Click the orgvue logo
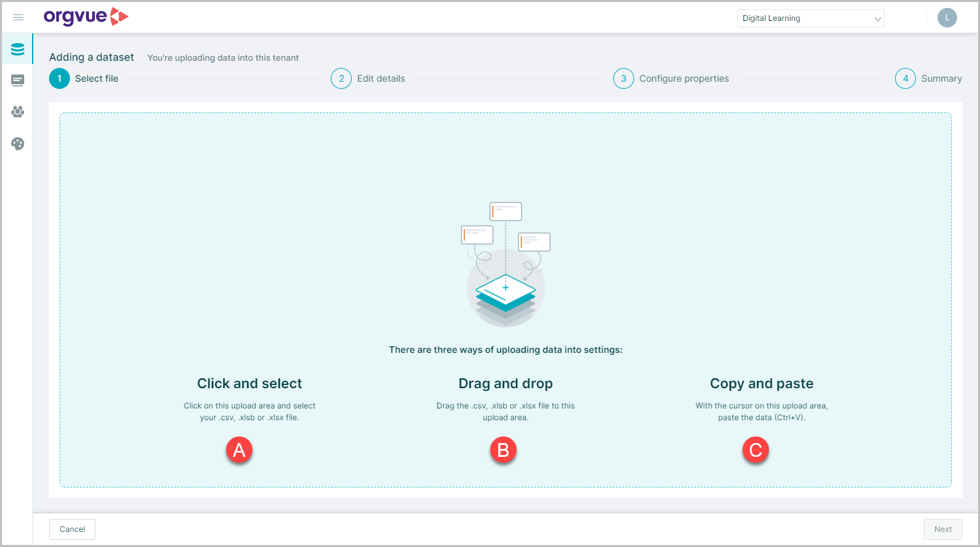The image size is (980, 547). point(86,17)
